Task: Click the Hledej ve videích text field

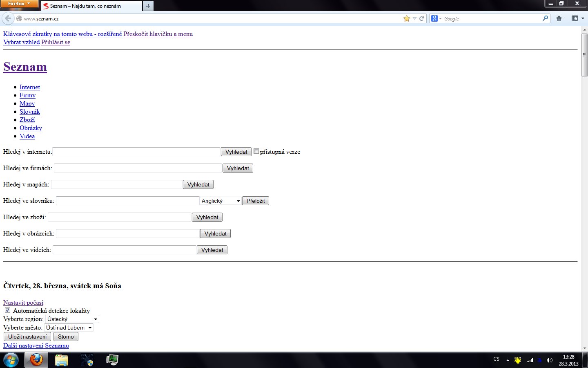Action: 125,250
